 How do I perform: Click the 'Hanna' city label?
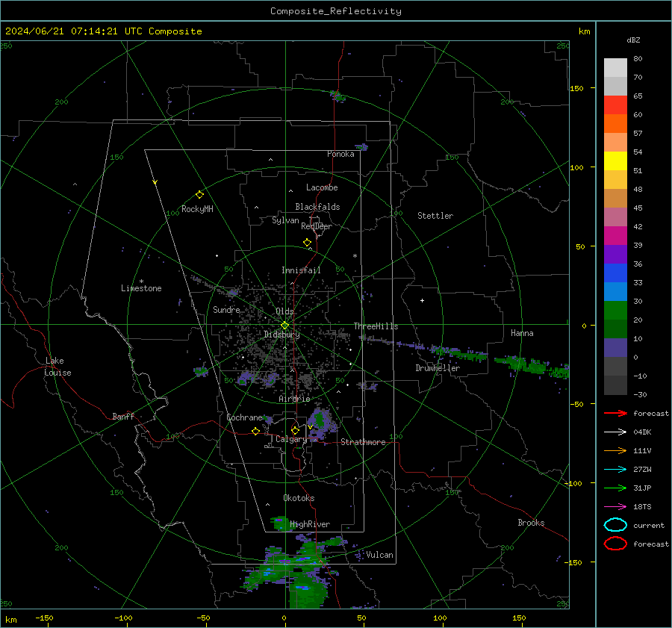click(x=522, y=333)
